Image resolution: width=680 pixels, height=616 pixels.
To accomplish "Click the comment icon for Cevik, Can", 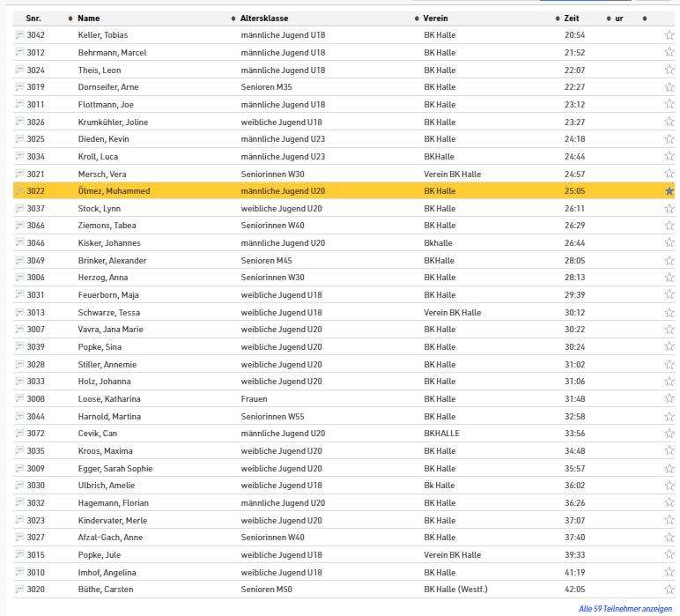I will [x=19, y=434].
